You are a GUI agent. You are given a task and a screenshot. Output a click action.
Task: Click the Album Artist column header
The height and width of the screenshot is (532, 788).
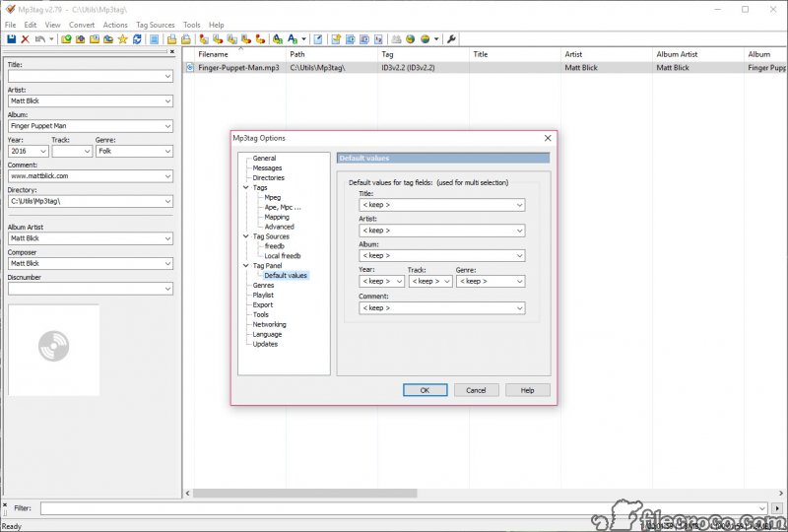click(x=698, y=54)
